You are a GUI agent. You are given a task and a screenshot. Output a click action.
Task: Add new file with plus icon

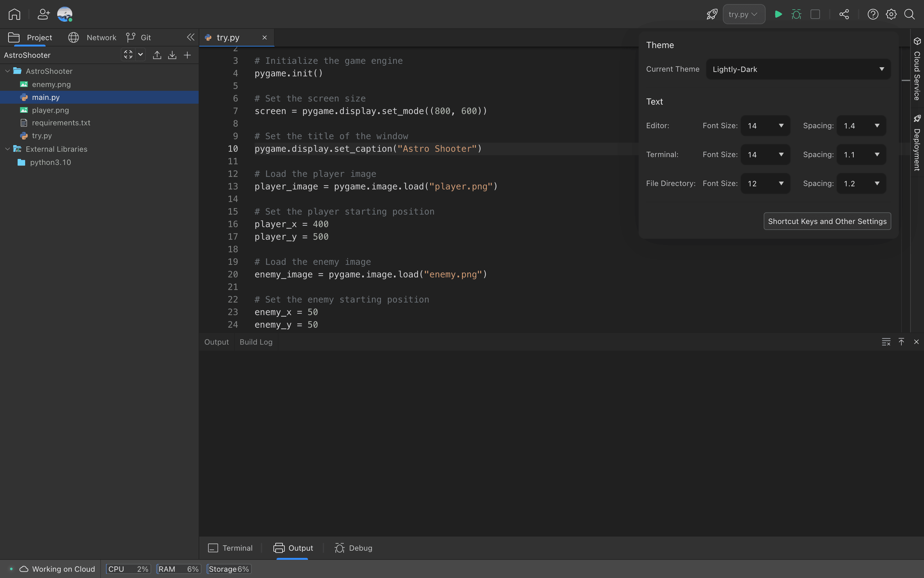click(187, 55)
